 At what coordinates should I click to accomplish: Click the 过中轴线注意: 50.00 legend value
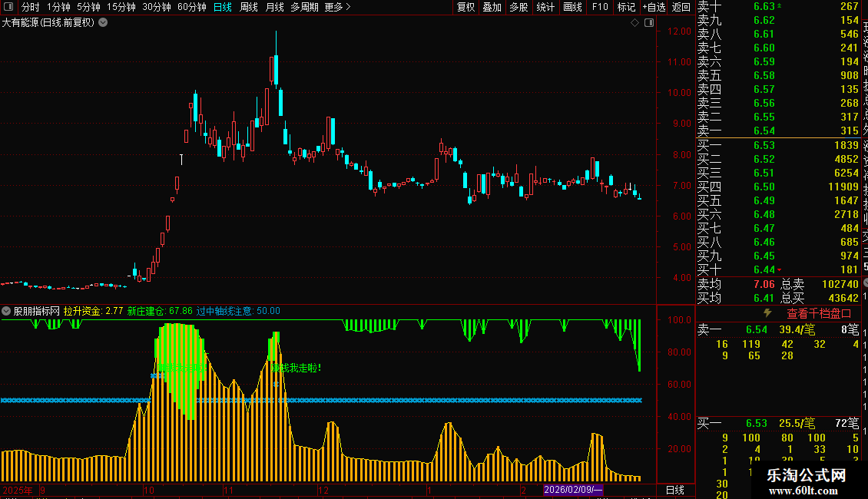[x=239, y=311]
